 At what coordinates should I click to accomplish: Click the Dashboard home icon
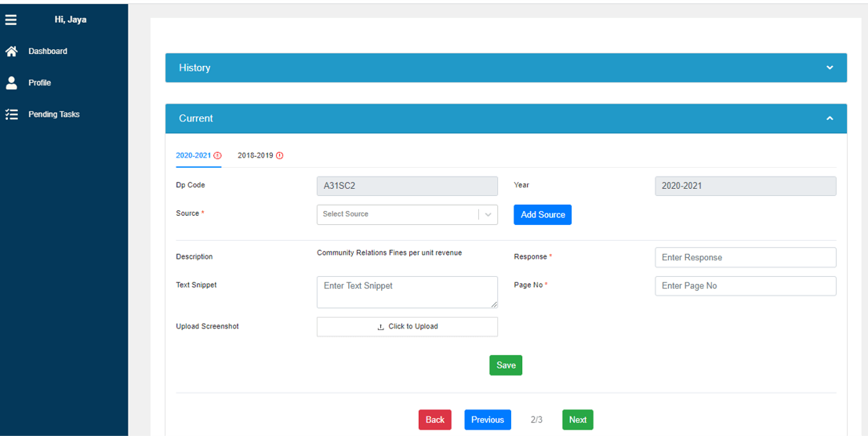pos(11,52)
